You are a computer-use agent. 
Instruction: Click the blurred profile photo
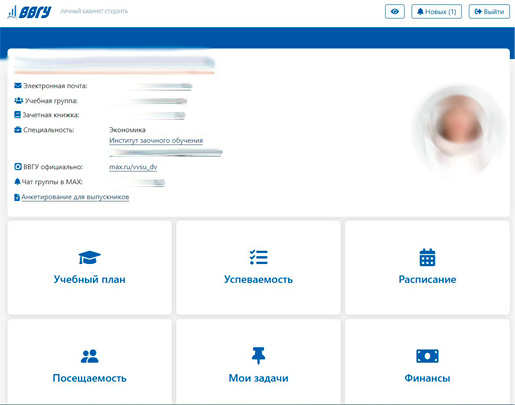pos(460,129)
